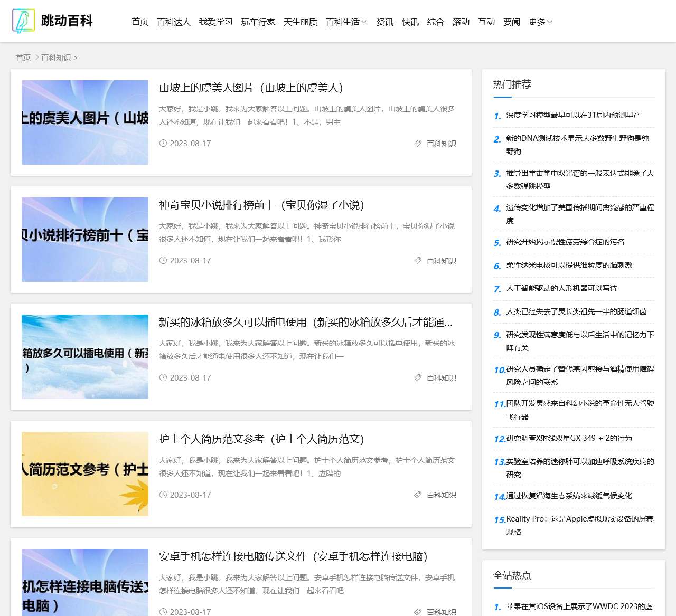Select the tag icon on the 安卓手机 article
Image resolution: width=676 pixels, height=616 pixels.
click(x=418, y=612)
